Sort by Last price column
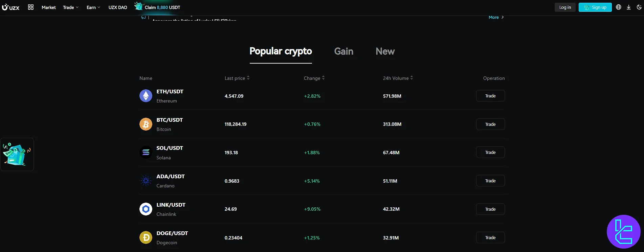 [x=237, y=78]
